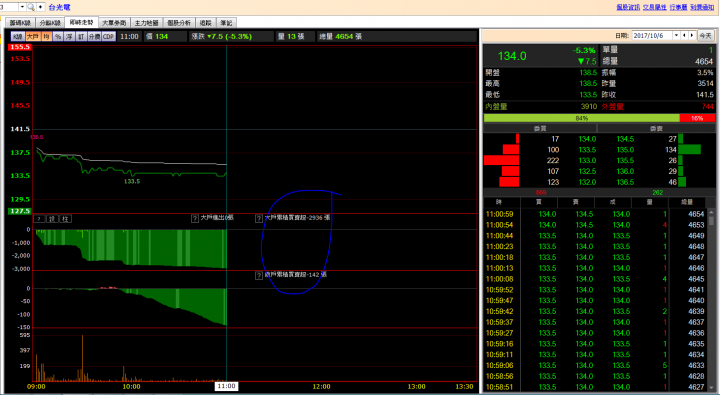Screen dimensions: 720x395
Task: Click the stock code input field
Action: (x=9, y=7)
